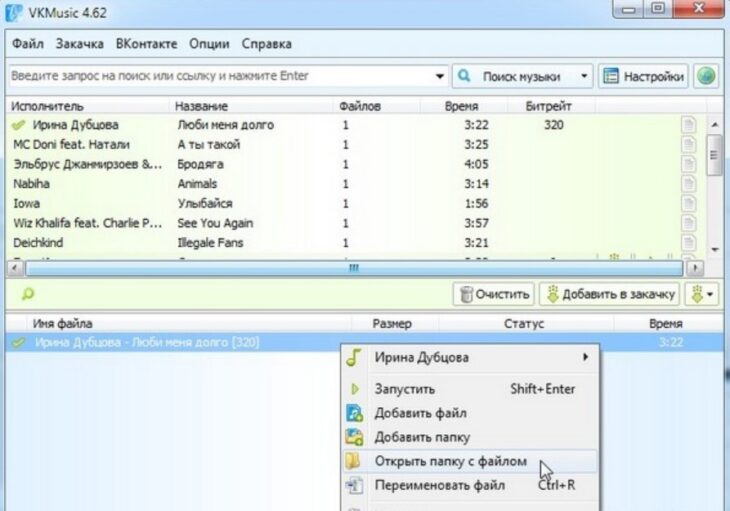Click the green magnifier filter icon

coord(27,294)
